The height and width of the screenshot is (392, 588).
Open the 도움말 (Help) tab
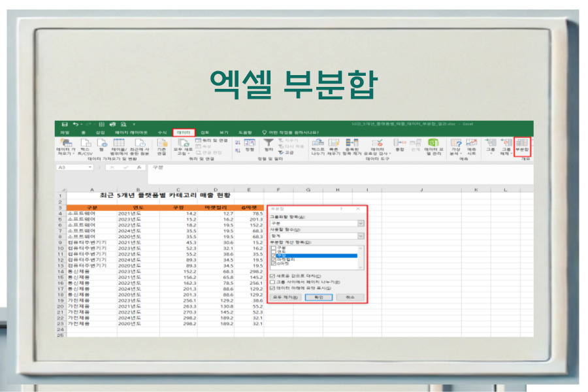point(245,133)
